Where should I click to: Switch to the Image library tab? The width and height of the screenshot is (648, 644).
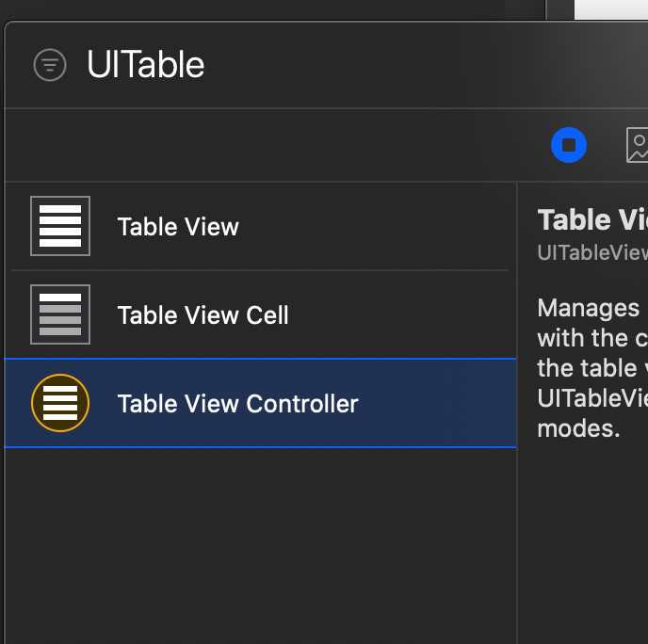pos(638,145)
